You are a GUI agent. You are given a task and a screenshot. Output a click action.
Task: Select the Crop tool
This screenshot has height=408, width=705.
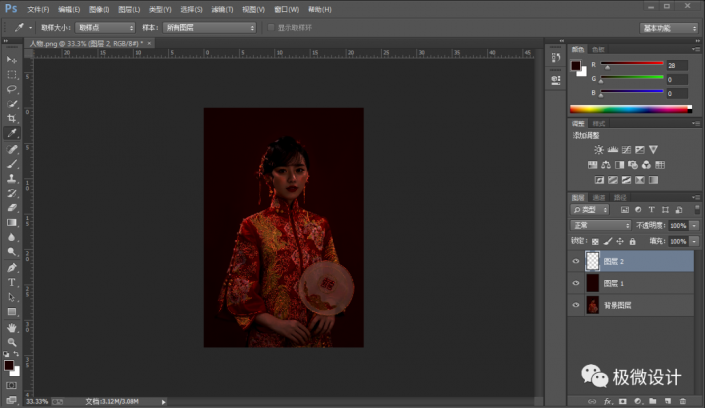(x=12, y=118)
